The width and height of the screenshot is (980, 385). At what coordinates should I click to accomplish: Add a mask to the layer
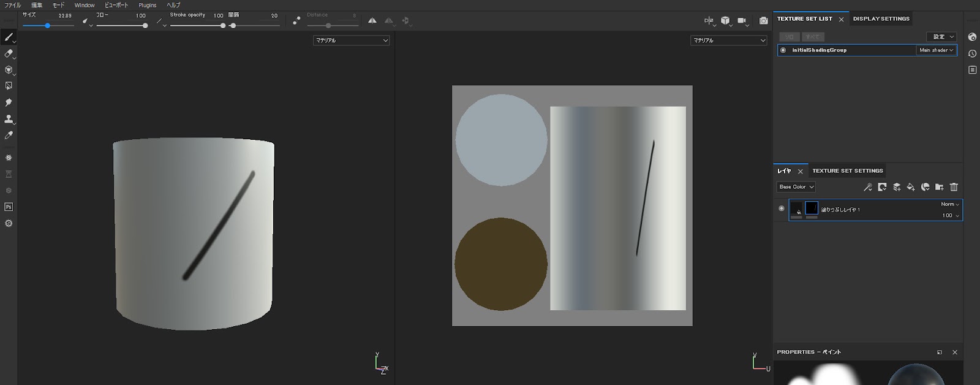tap(882, 187)
